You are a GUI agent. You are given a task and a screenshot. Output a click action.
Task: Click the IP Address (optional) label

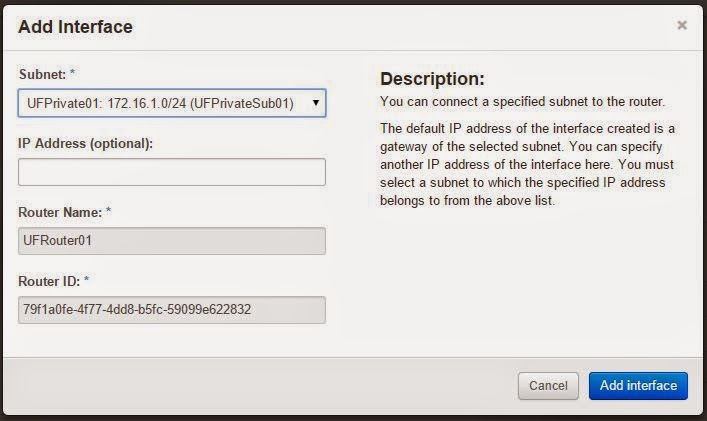point(86,143)
